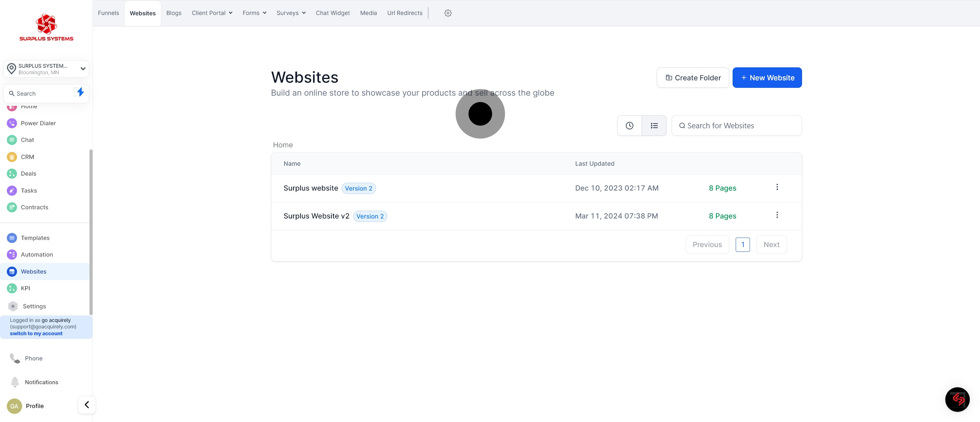The image size is (980, 422).
Task: Expand the Client Portal dropdown menu
Action: pos(212,13)
